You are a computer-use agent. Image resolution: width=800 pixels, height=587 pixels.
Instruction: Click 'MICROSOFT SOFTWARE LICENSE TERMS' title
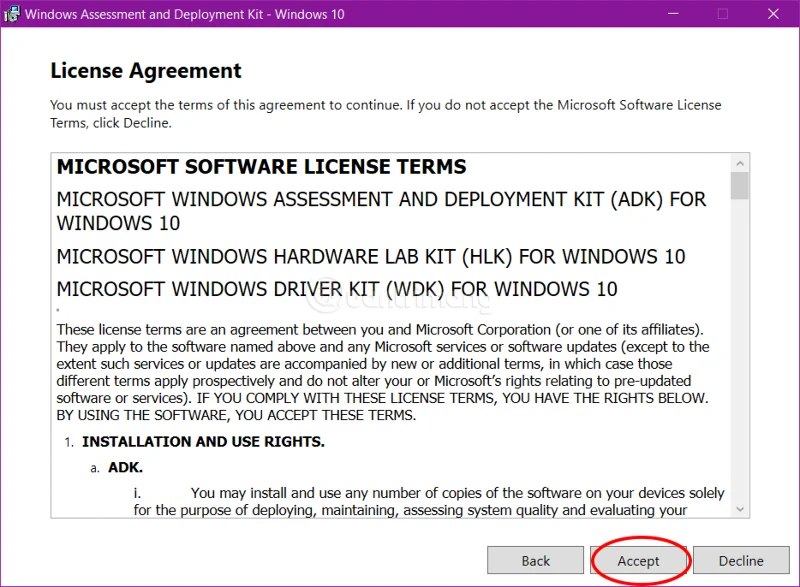[x=261, y=166]
